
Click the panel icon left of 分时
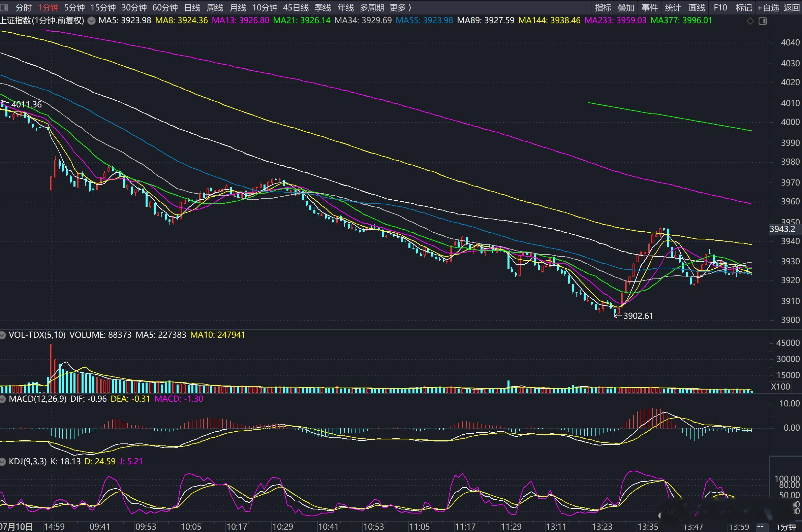click(4, 7)
